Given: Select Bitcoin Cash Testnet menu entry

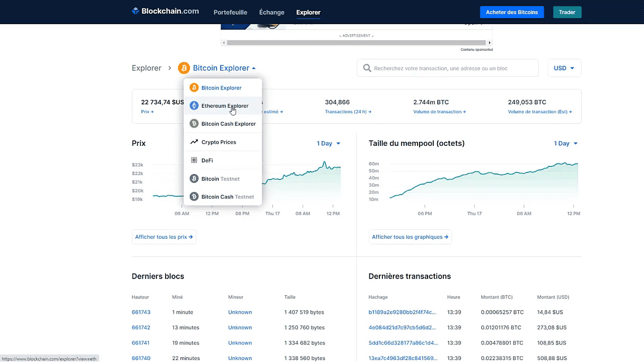Looking at the screenshot, I should click(x=223, y=197).
